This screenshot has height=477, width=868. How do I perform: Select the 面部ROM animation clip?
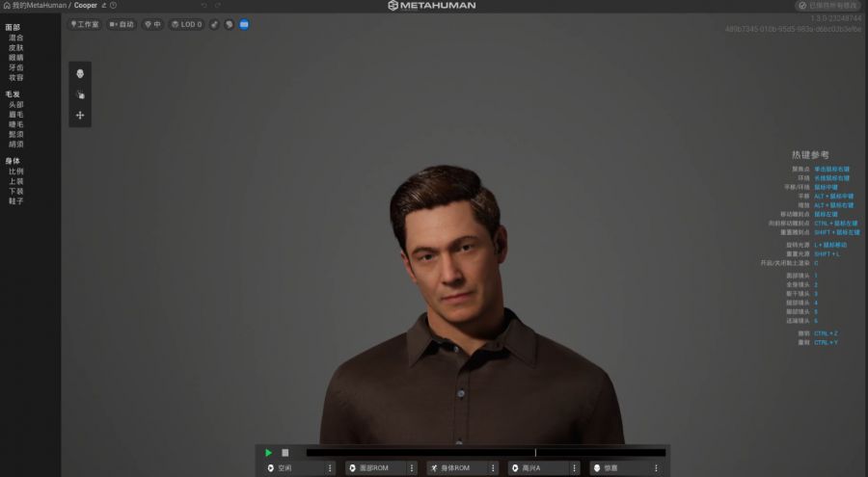click(381, 468)
